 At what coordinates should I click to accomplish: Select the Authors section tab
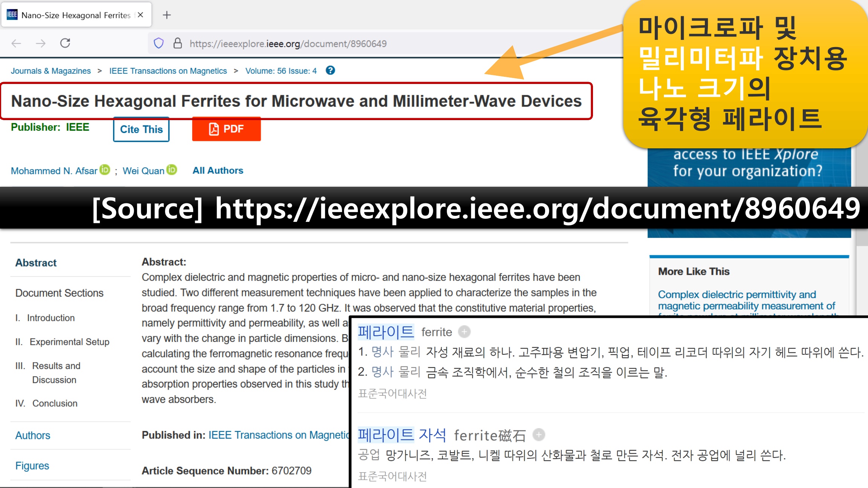point(33,435)
